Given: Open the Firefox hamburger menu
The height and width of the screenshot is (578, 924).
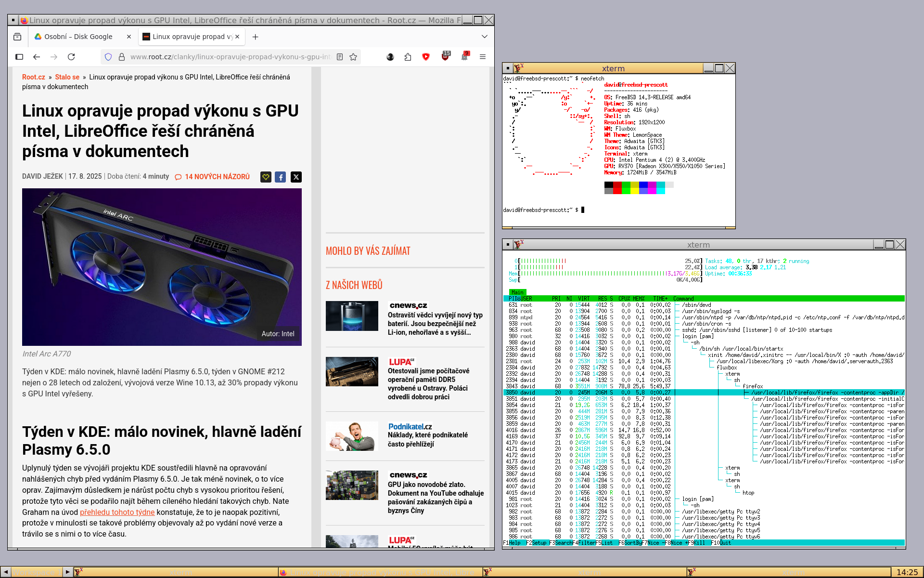Looking at the screenshot, I should pos(483,57).
